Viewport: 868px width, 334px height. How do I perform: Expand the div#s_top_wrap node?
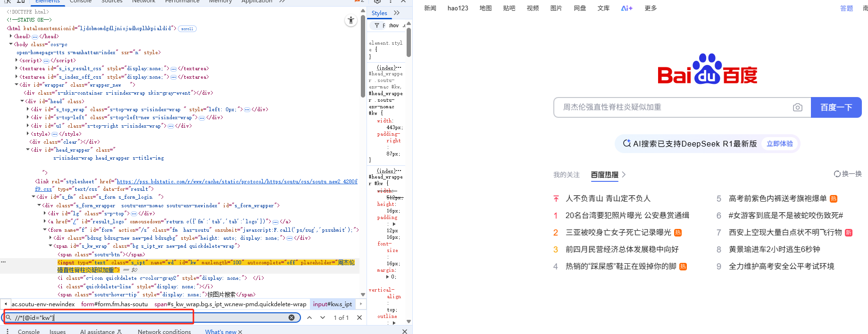point(28,109)
